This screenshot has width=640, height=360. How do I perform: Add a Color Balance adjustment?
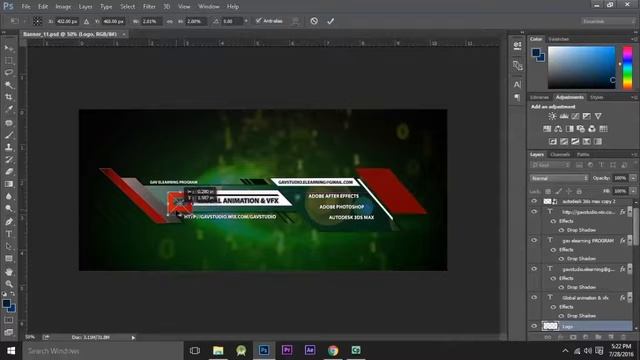pyautogui.click(x=558, y=129)
